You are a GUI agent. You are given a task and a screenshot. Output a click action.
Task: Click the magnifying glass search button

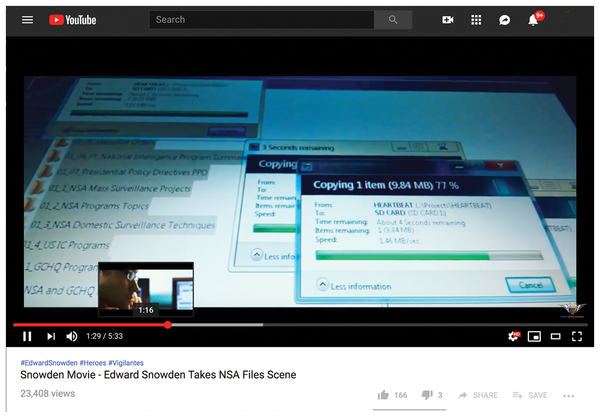coord(393,20)
